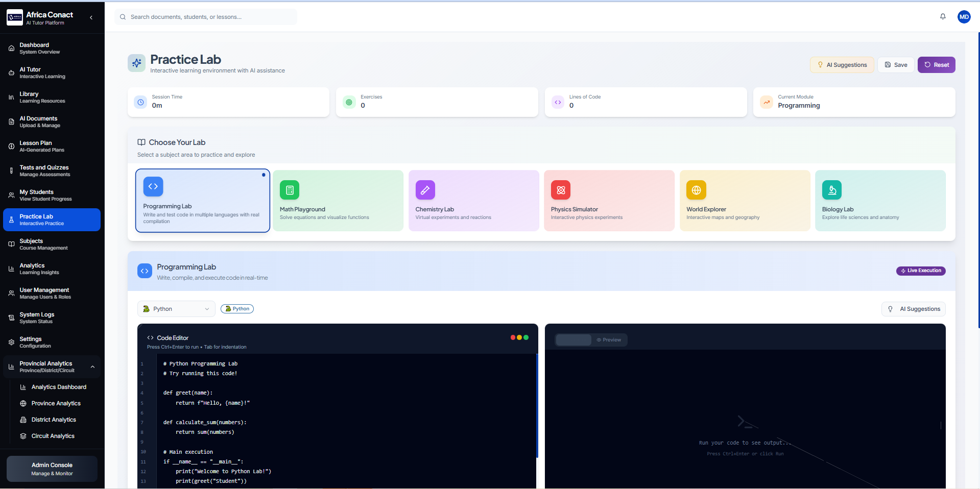Image resolution: width=980 pixels, height=489 pixels.
Task: Select the Biology Lab flask icon
Action: [831, 189]
